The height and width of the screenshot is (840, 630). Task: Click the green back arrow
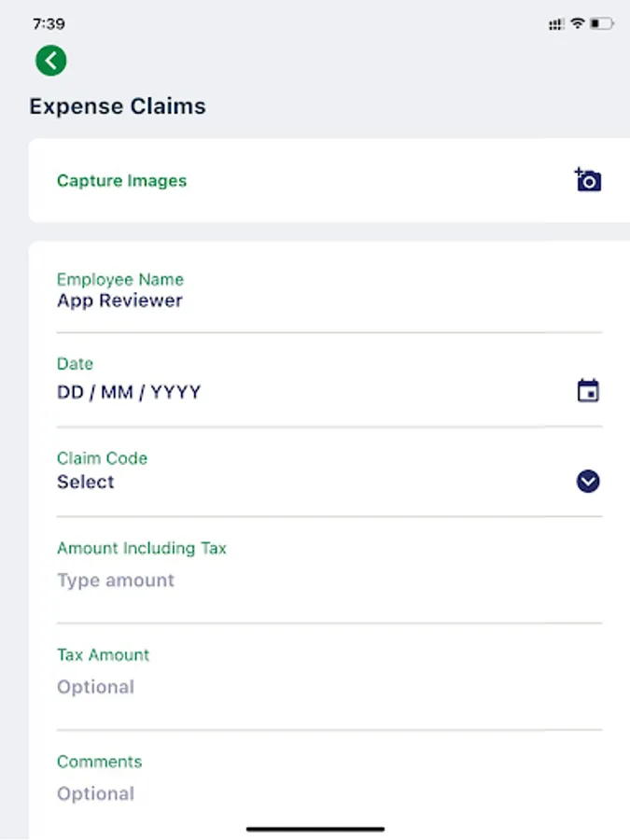[x=51, y=60]
